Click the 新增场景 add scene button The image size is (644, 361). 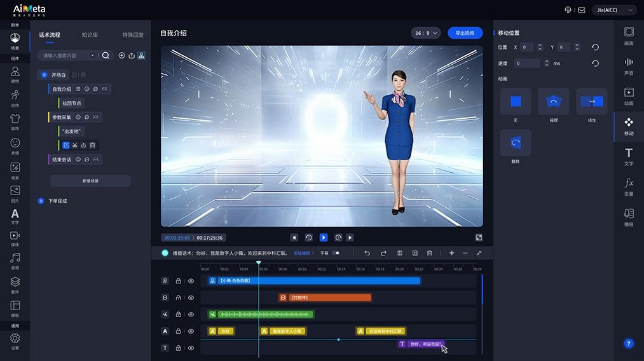90,181
